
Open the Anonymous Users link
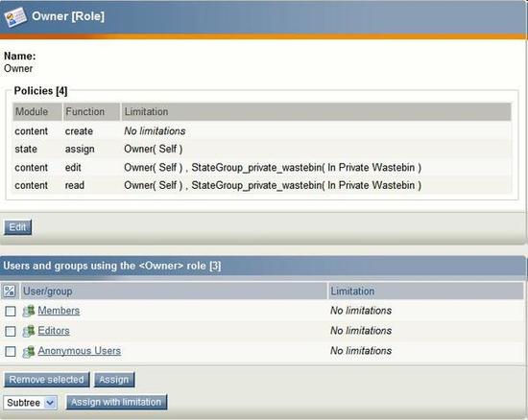(79, 351)
